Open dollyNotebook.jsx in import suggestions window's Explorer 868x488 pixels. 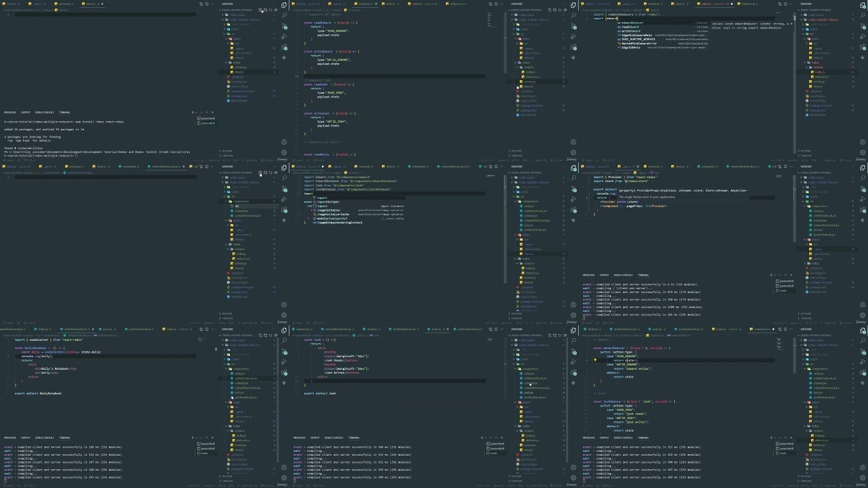click(535, 211)
